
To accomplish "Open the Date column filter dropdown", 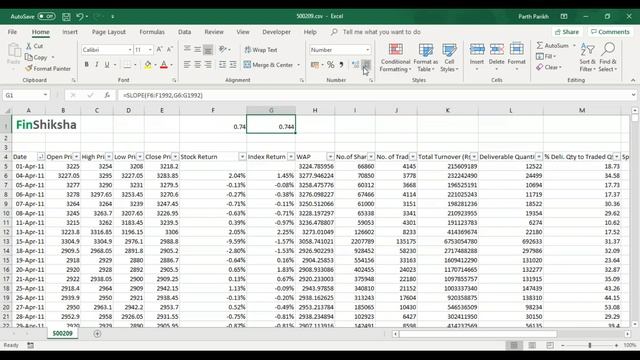I will click(40, 157).
